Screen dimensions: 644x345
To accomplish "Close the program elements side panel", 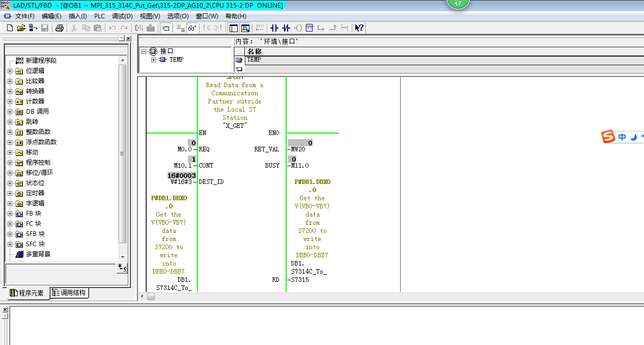I will click(128, 38).
